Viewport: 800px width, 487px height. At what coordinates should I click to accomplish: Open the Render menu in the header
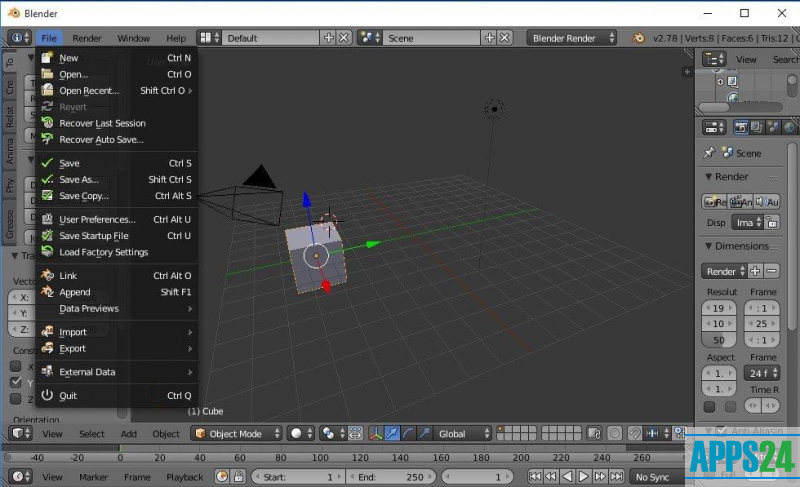click(87, 38)
